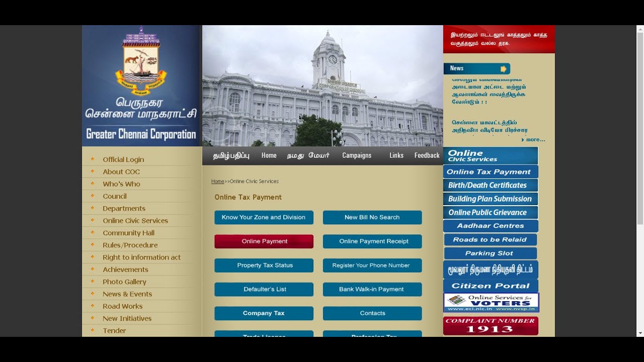
Task: Go to Council page
Action: (115, 196)
